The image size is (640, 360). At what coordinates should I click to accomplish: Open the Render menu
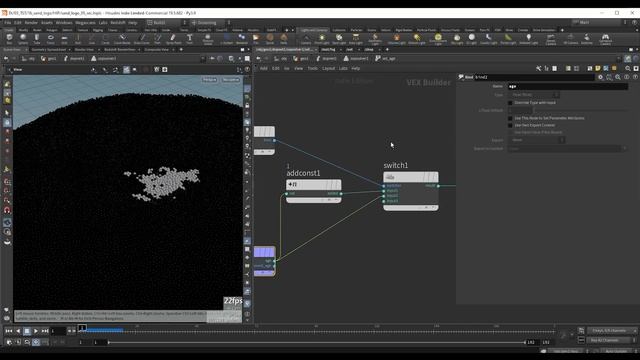point(31,23)
